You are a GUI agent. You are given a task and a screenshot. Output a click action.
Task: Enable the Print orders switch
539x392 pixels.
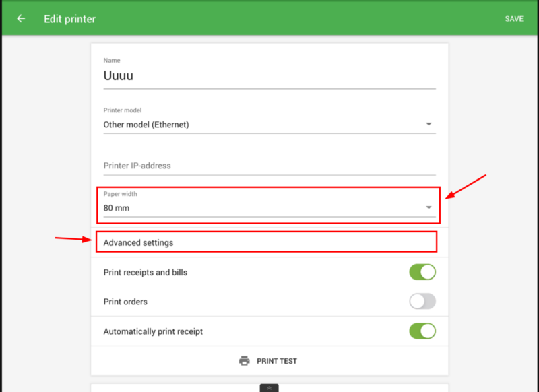422,302
